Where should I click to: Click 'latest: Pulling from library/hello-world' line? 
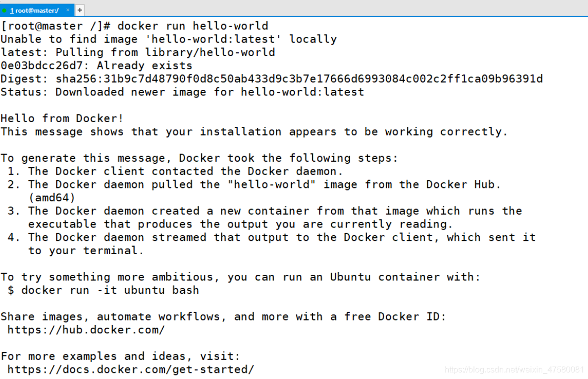138,52
